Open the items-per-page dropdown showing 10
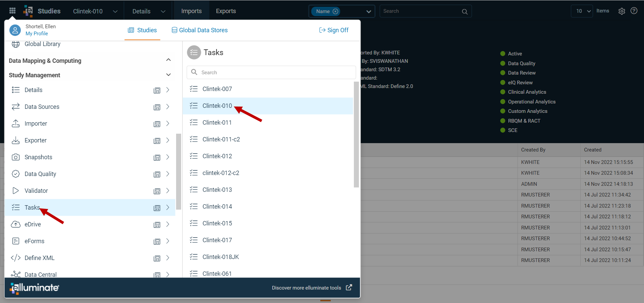The image size is (644, 303). pos(582,11)
